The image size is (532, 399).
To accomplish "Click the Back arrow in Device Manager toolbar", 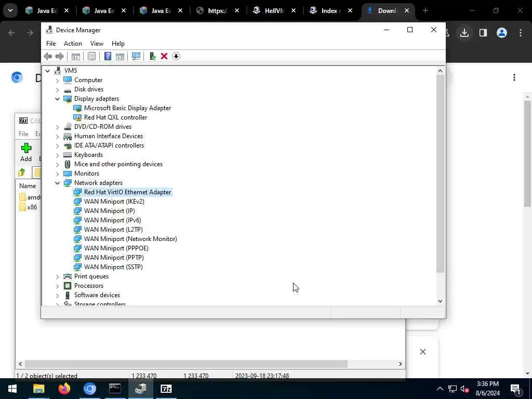I will pyautogui.click(x=48, y=56).
